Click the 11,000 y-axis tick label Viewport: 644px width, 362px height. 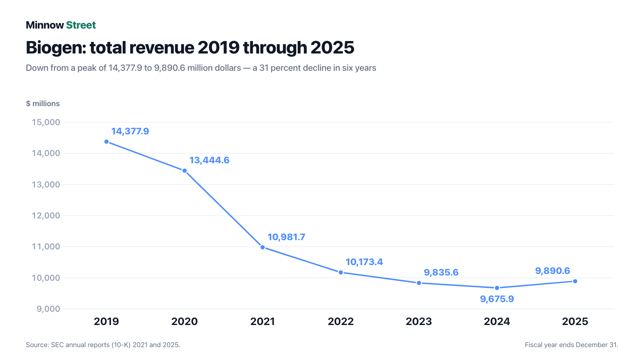click(x=46, y=247)
